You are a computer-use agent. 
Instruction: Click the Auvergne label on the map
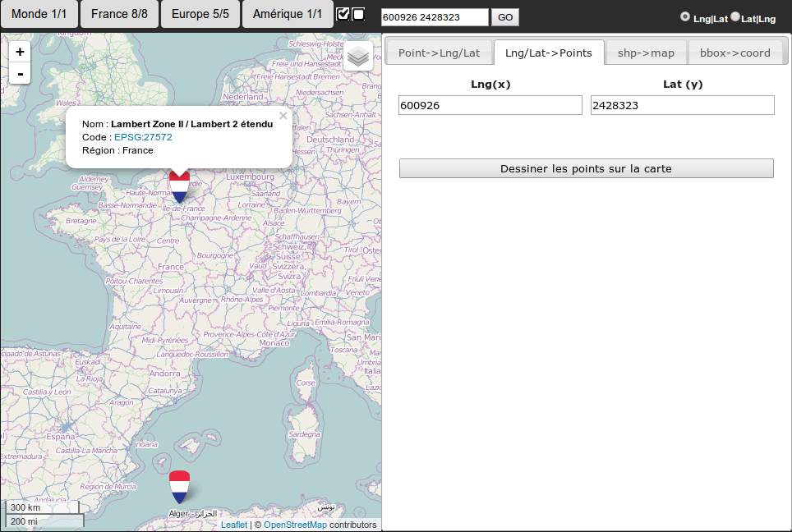pyautogui.click(x=196, y=300)
